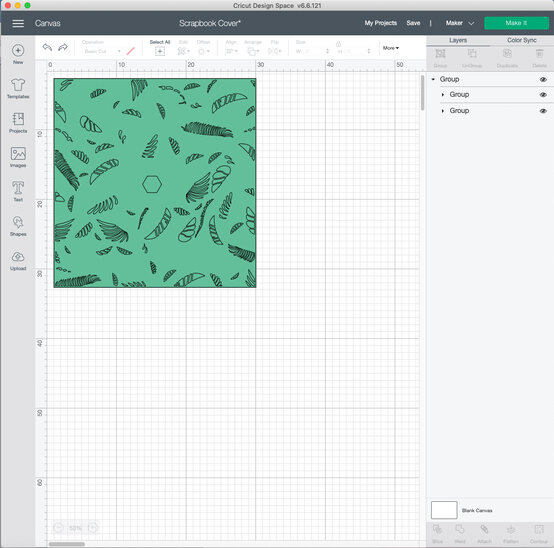The width and height of the screenshot is (554, 548).
Task: Open the Projects panel
Action: [x=18, y=123]
